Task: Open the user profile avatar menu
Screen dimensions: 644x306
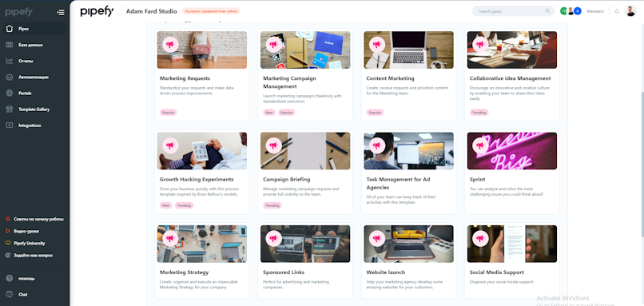Action: coord(630,11)
